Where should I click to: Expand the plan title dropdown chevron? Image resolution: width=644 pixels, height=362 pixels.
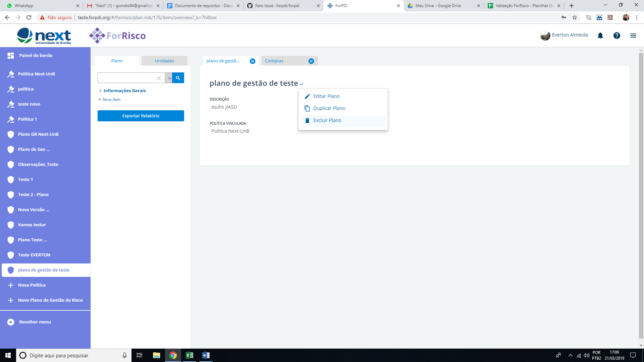(x=302, y=84)
